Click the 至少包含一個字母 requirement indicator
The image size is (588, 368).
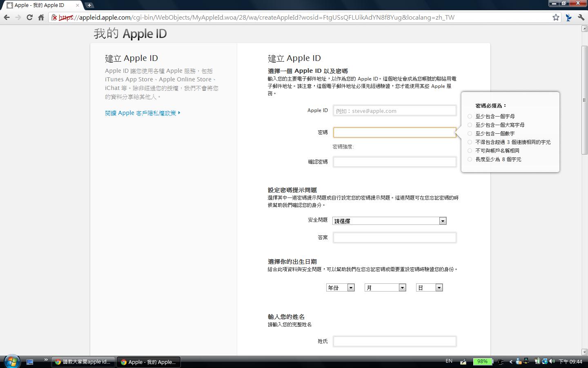click(470, 116)
